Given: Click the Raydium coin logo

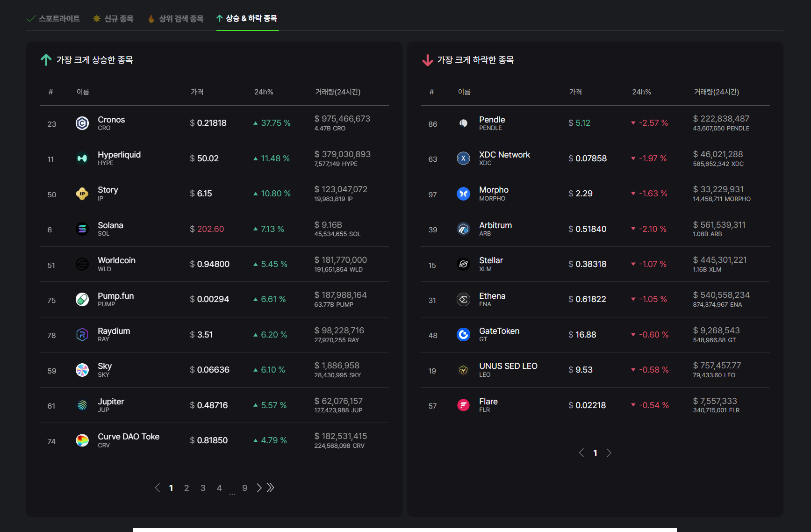Looking at the screenshot, I should [82, 335].
